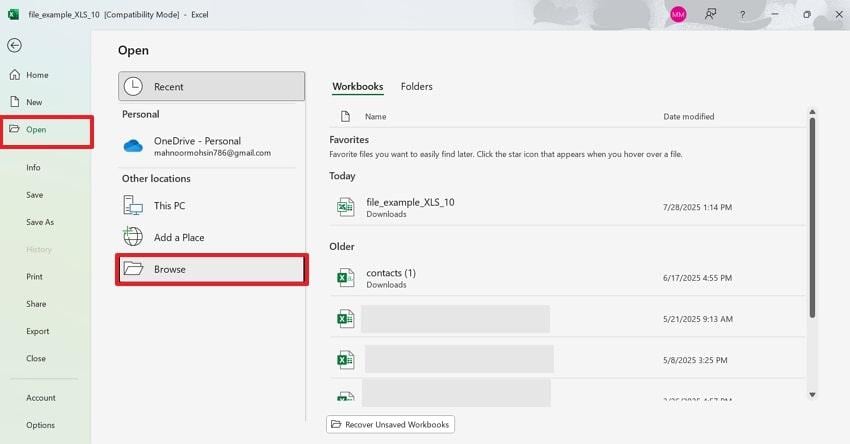Viewport: 850px width, 444px height.
Task: Click the New document icon
Action: tap(15, 102)
